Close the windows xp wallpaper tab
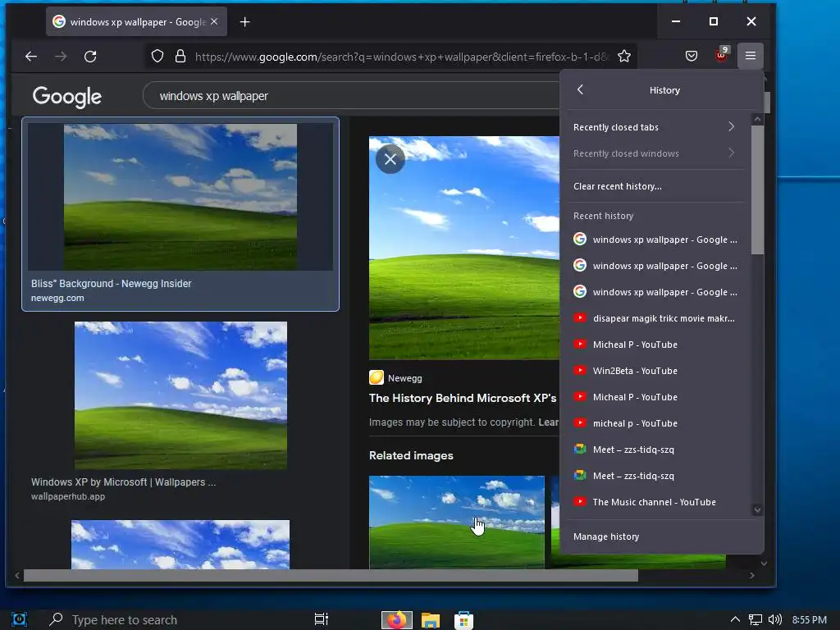 tap(214, 21)
